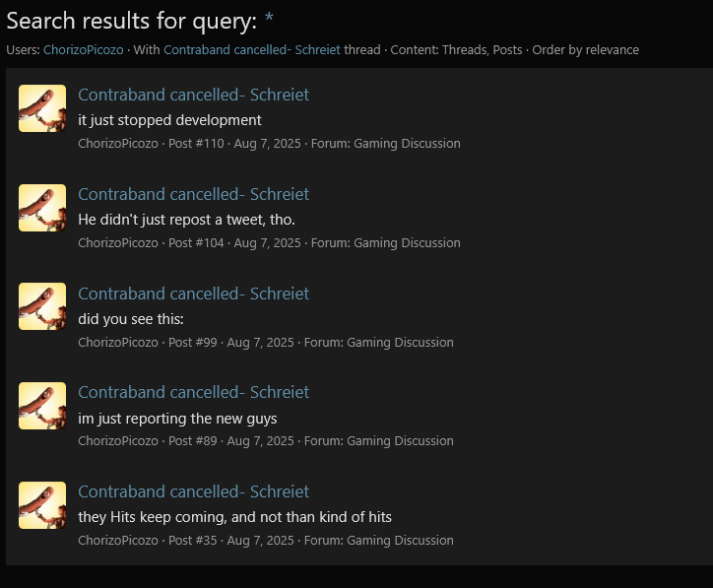Open thread title above "did you see this:"
Screen dimensions: 713x588
(x=193, y=294)
